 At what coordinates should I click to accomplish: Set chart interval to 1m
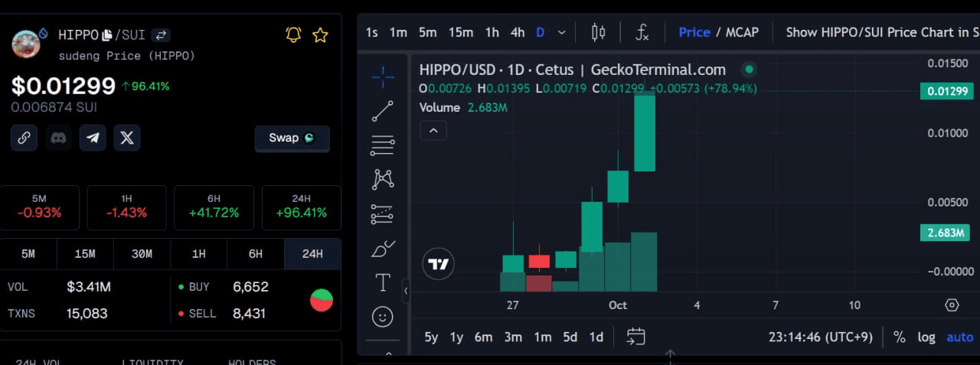(398, 32)
